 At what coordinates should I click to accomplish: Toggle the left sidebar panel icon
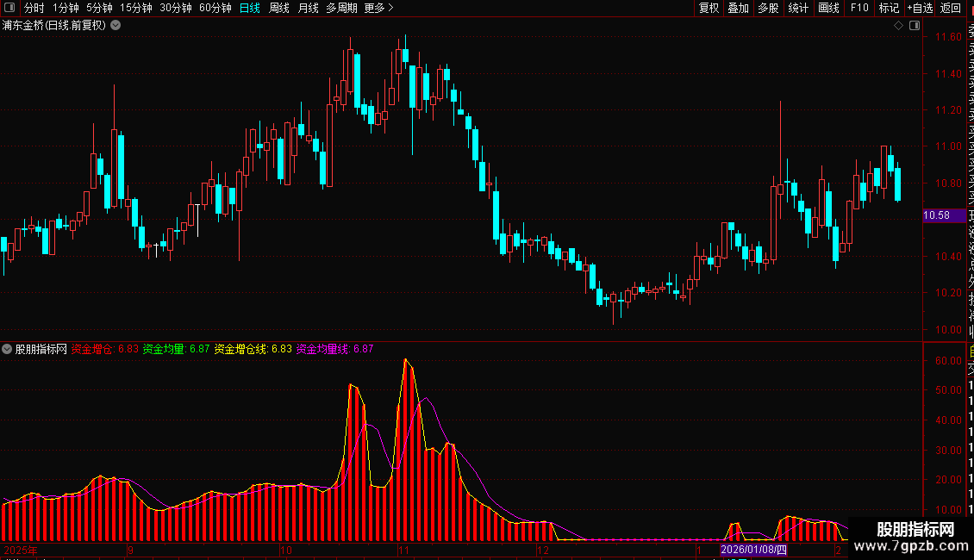9,8
